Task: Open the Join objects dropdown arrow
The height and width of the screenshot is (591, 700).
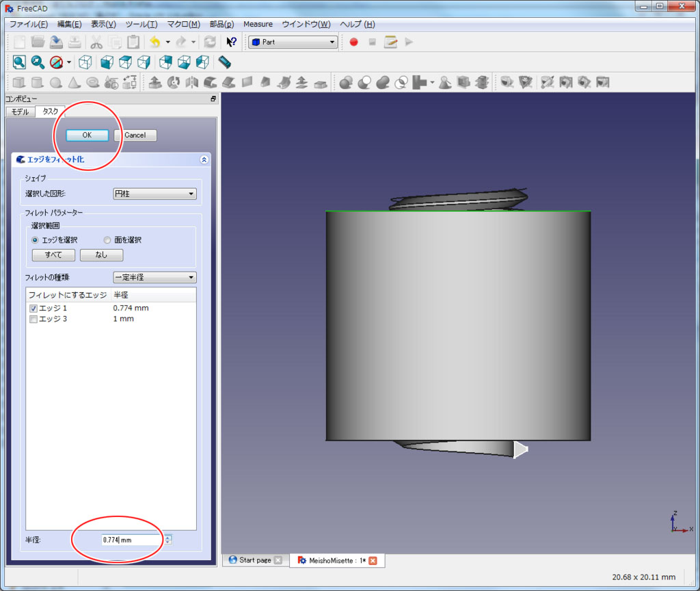Action: [x=432, y=82]
